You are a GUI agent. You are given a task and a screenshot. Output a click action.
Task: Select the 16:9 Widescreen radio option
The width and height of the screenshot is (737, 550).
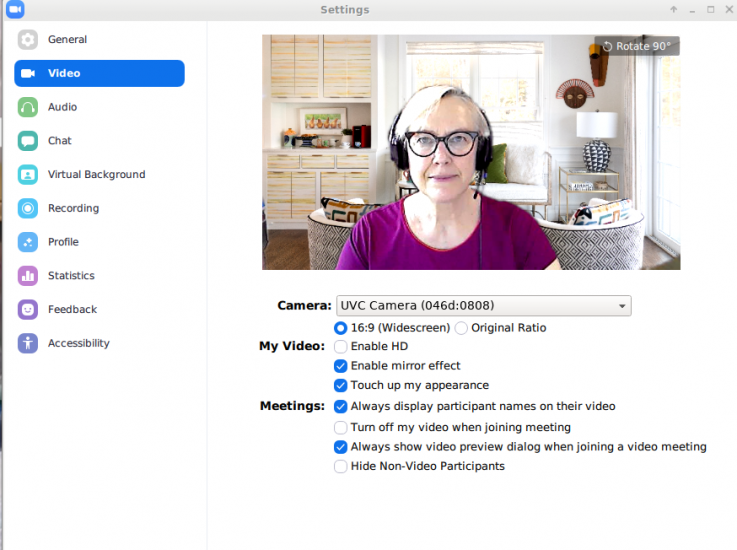pyautogui.click(x=341, y=328)
